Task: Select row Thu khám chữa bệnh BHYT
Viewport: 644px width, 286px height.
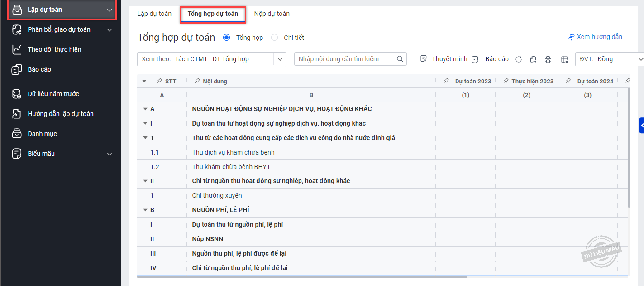Action: (382, 167)
